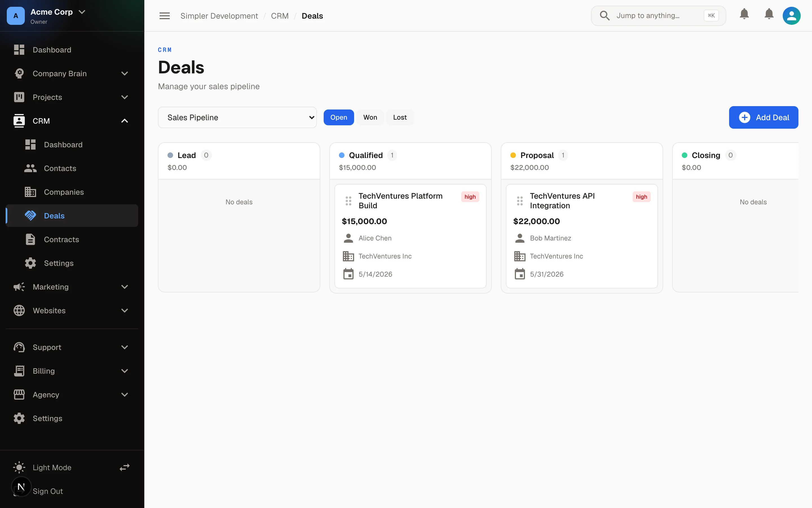Open the first notification bell
812x508 pixels.
click(x=744, y=14)
